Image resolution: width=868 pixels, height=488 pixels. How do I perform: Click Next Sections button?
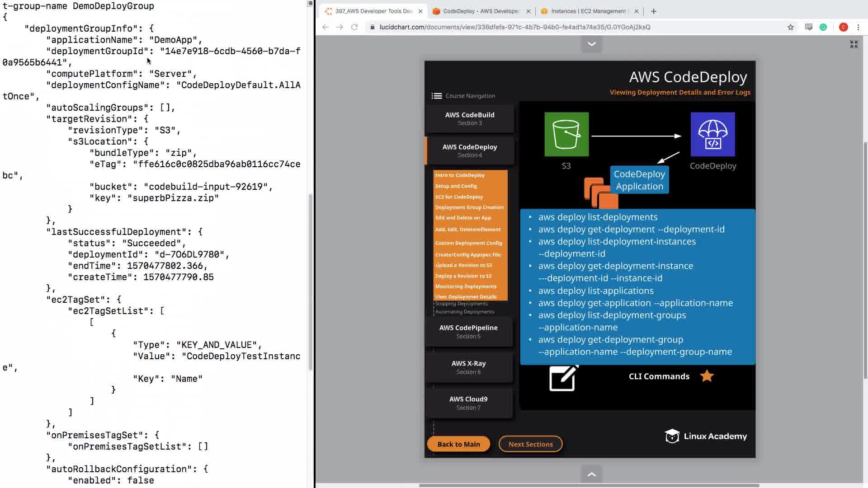(530, 444)
